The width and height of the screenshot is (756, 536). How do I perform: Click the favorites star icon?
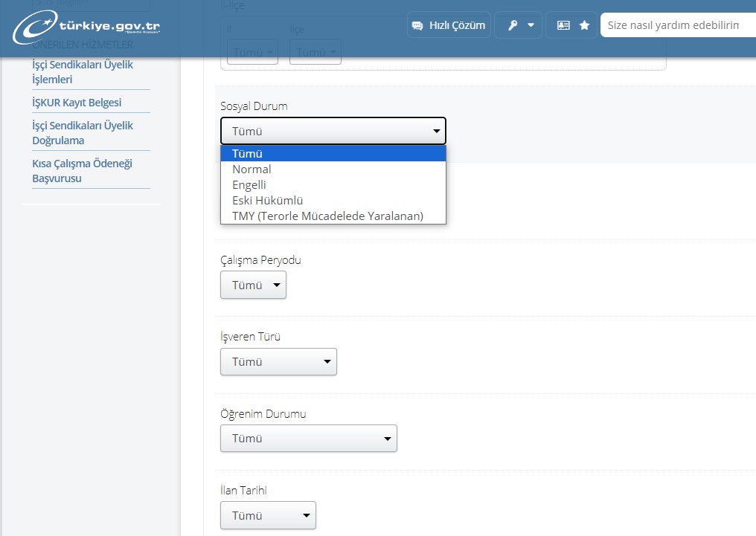pyautogui.click(x=584, y=25)
